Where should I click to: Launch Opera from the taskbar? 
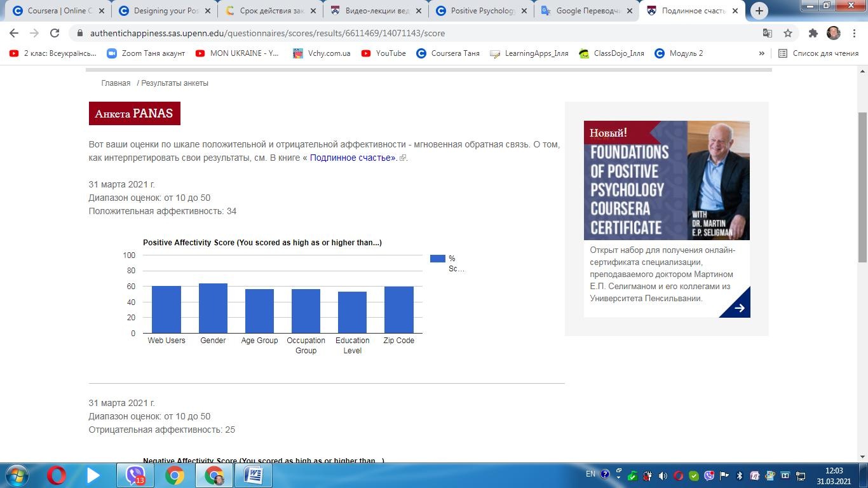tap(56, 475)
